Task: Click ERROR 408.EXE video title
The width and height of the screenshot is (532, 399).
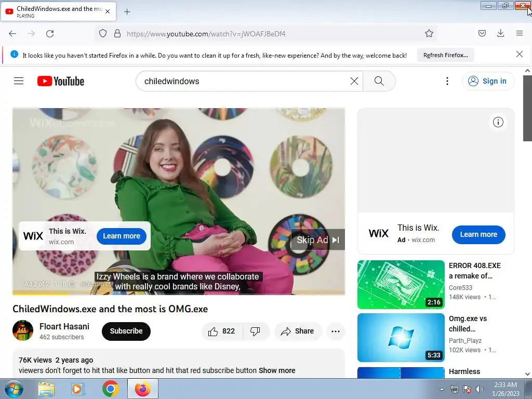Action: [x=474, y=271]
